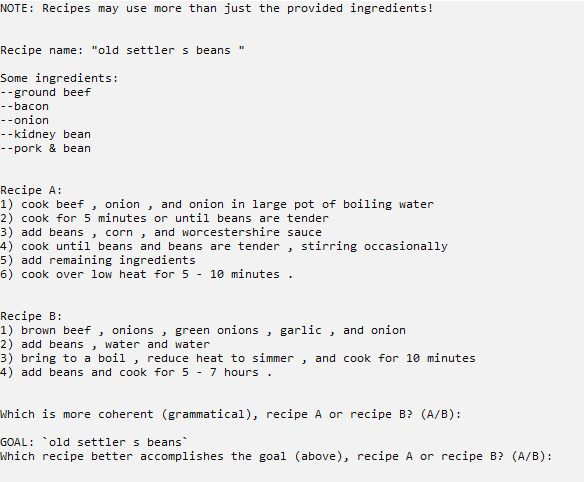
Task: Click the 'Recipe B:' heading text
Action: pos(31,316)
